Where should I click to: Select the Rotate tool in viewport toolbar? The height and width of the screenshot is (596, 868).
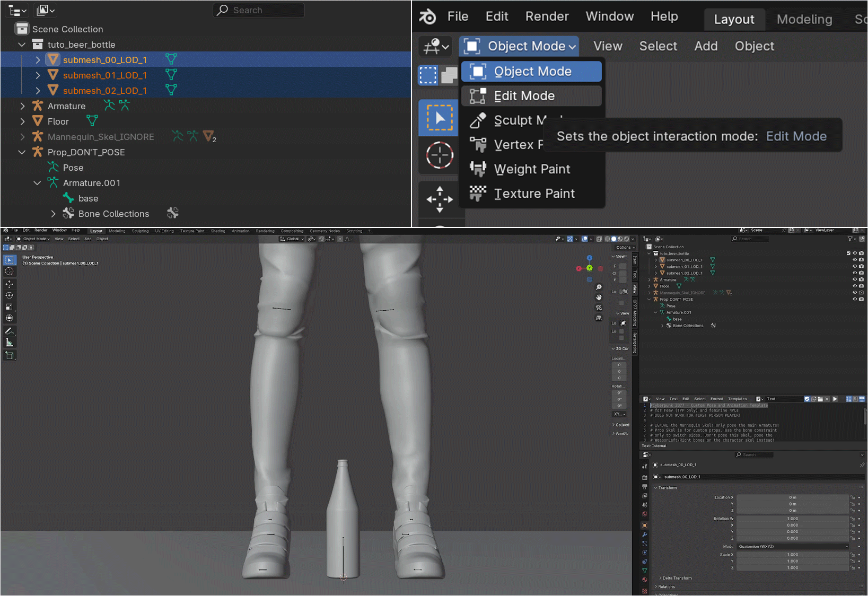(9, 295)
